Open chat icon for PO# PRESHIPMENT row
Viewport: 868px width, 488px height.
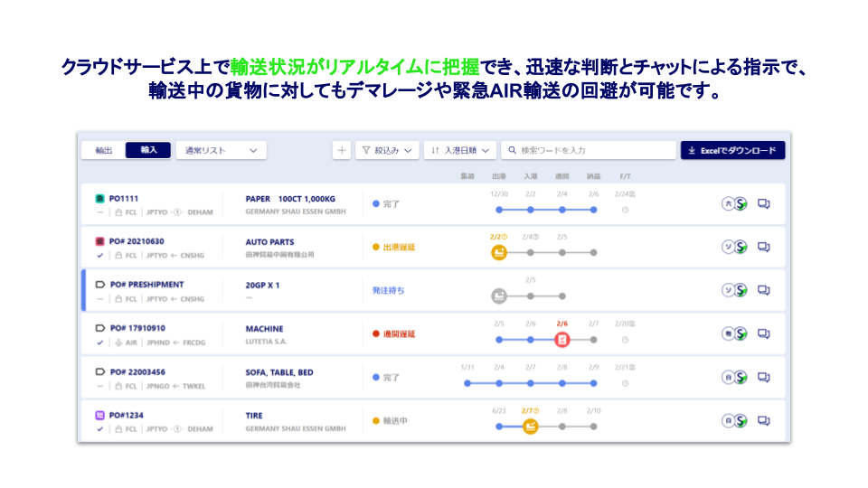763,290
